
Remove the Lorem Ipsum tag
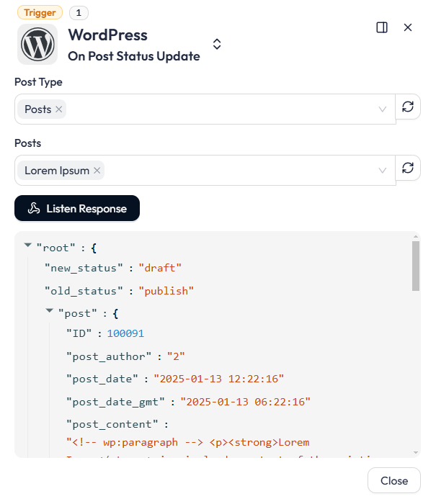point(97,171)
